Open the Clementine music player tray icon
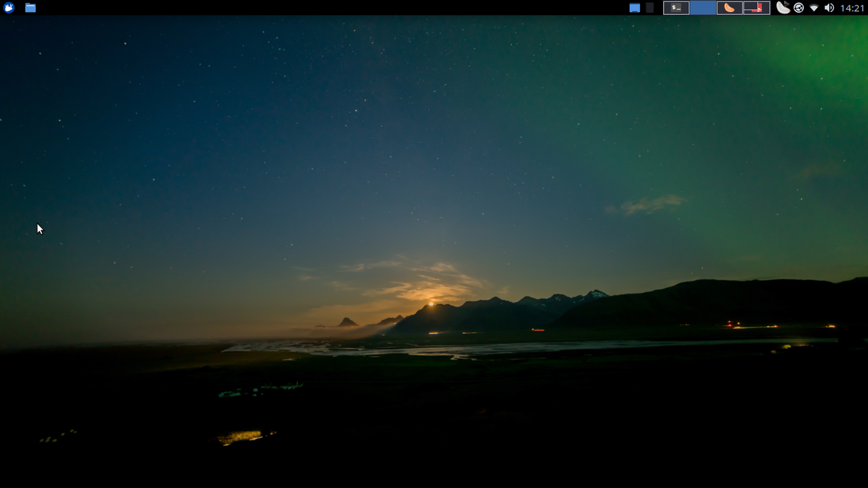 783,8
